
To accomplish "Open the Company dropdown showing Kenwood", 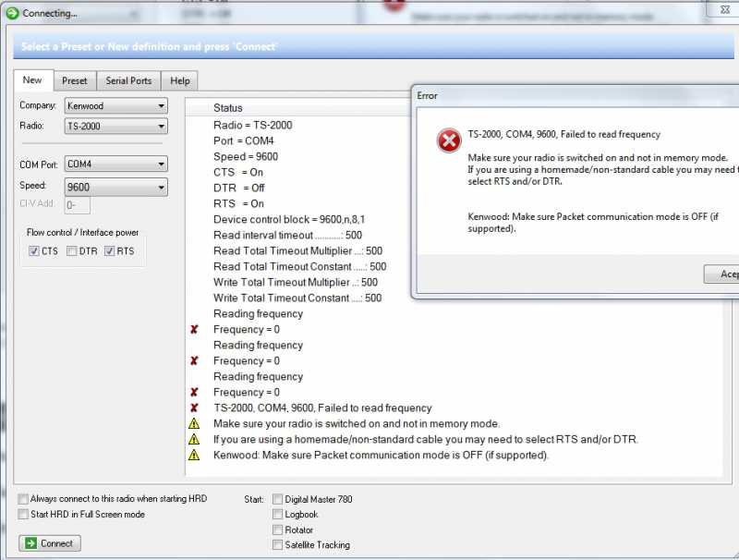I will [x=116, y=105].
